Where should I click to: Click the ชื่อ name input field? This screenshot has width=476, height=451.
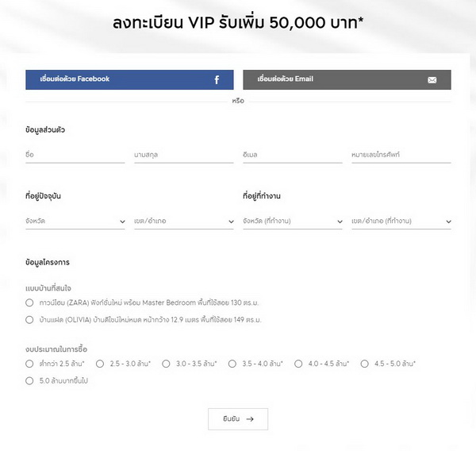(75, 155)
